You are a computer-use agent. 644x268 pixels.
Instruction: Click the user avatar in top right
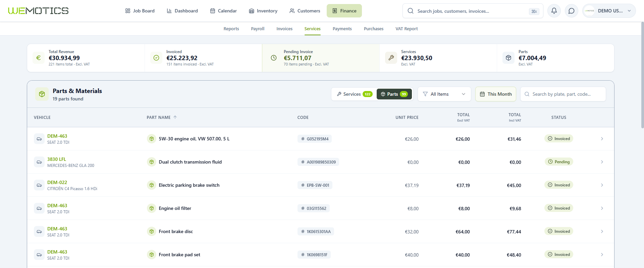[x=590, y=11]
